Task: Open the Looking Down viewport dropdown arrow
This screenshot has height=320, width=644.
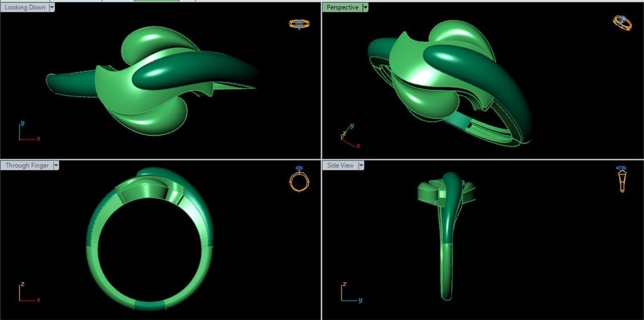Action: click(52, 7)
